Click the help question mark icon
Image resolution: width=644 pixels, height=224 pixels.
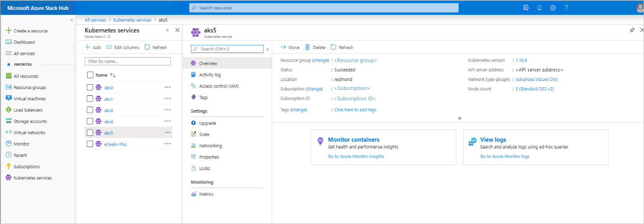566,8
